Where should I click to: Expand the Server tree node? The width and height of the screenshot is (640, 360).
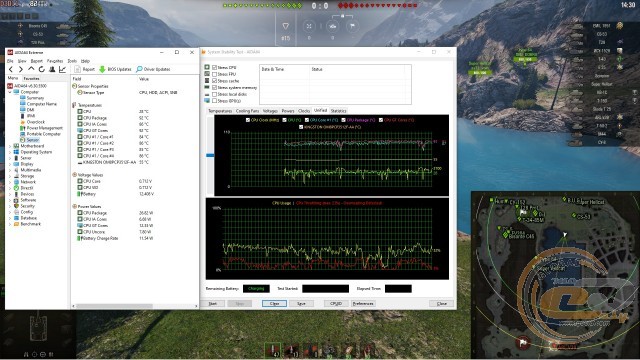click(x=10, y=158)
